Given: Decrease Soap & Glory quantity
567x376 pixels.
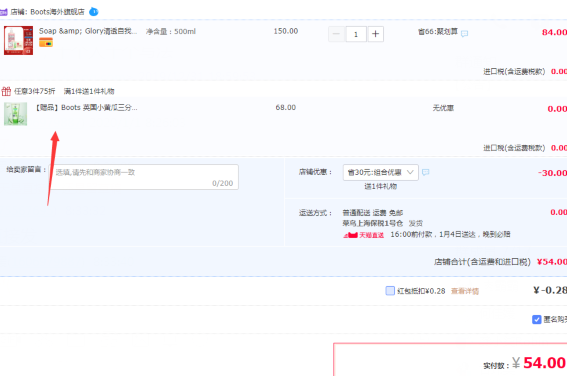Looking at the screenshot, I should point(336,34).
